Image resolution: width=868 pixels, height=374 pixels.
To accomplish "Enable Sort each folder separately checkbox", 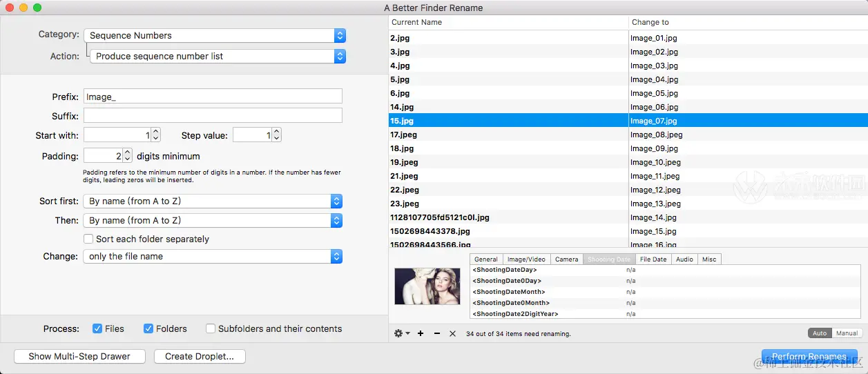I will [x=88, y=239].
